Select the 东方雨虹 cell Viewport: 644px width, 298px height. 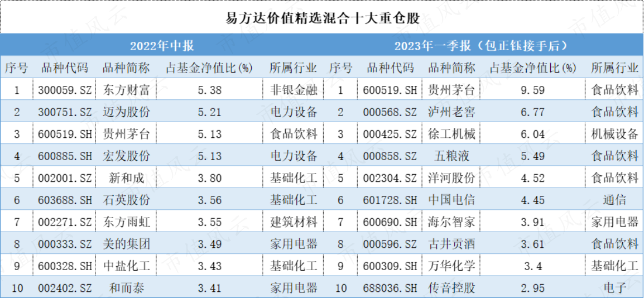127,222
